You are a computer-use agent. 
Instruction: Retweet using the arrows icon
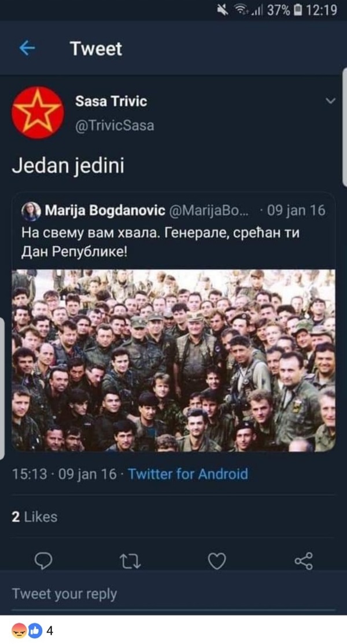point(131,561)
